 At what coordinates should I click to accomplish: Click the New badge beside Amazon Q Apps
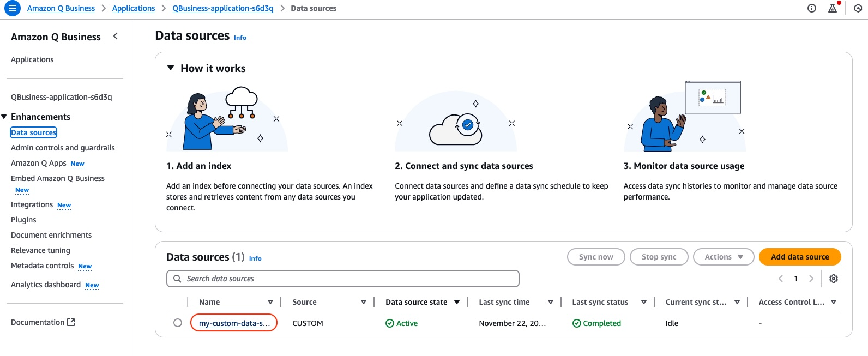click(x=77, y=164)
